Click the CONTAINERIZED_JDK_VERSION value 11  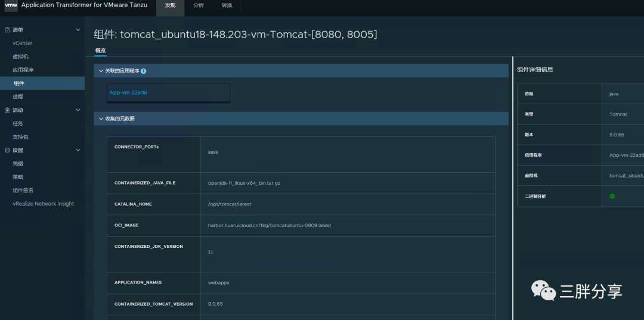pos(210,252)
